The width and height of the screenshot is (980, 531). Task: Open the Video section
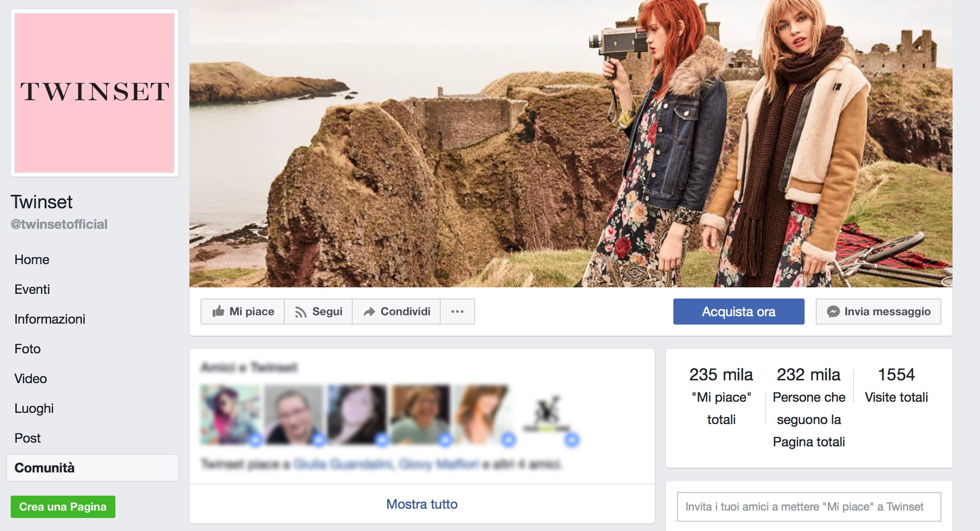coord(31,378)
